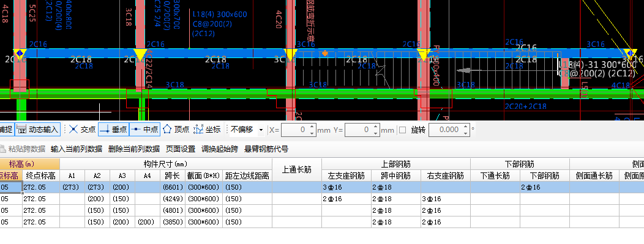
Task: Open 页面设置 page settings
Action: tap(181, 149)
